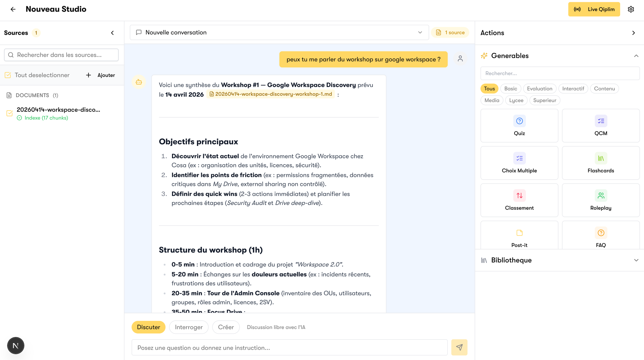Open the Flashcards generator
Image resolution: width=644 pixels, height=360 pixels.
[601, 163]
